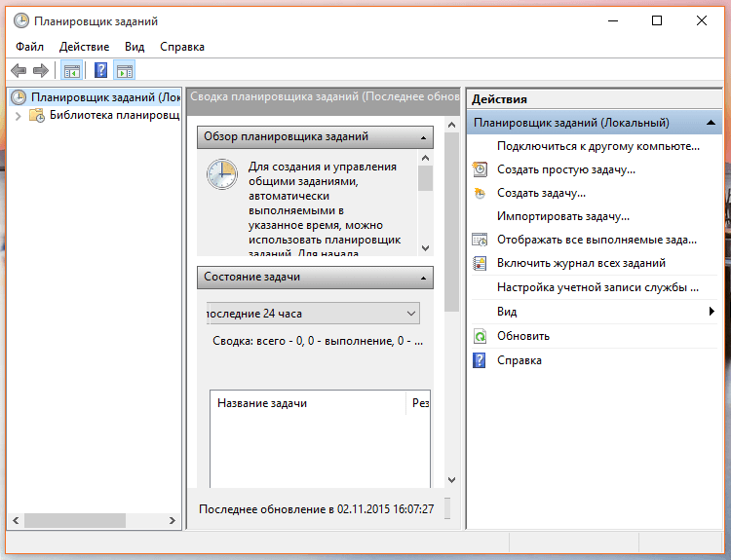This screenshot has width=731, height=560.
Task: Collapse the Состояние задачи section
Action: click(424, 278)
